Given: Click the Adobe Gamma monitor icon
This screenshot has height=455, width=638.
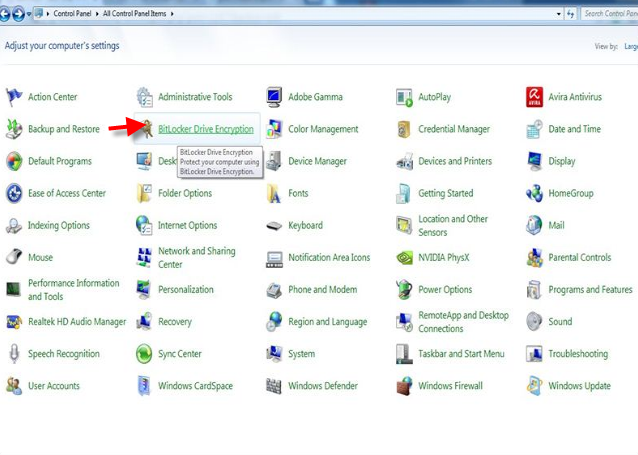Looking at the screenshot, I should pyautogui.click(x=274, y=97).
